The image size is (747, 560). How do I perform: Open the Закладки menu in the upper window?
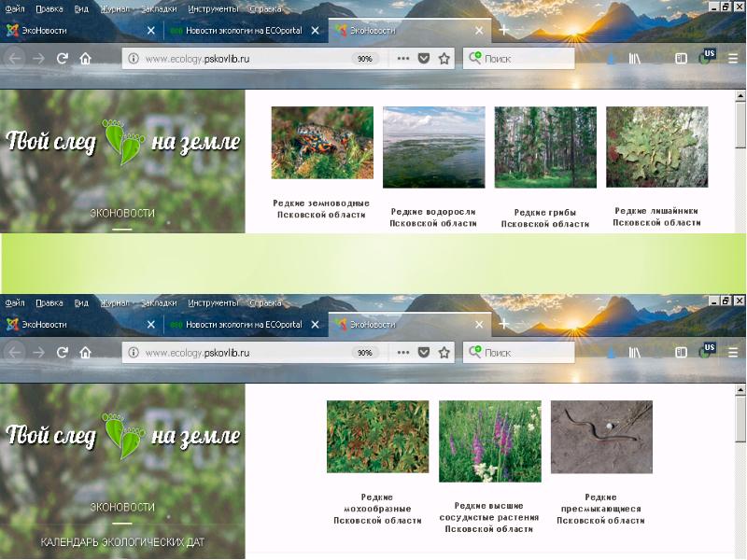(x=158, y=7)
